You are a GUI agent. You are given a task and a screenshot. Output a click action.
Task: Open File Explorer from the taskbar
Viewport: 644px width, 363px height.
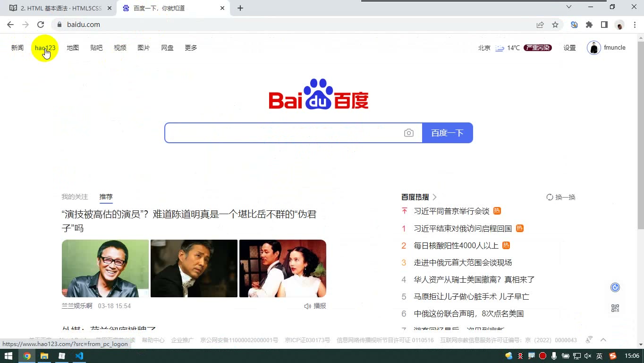[44, 356]
